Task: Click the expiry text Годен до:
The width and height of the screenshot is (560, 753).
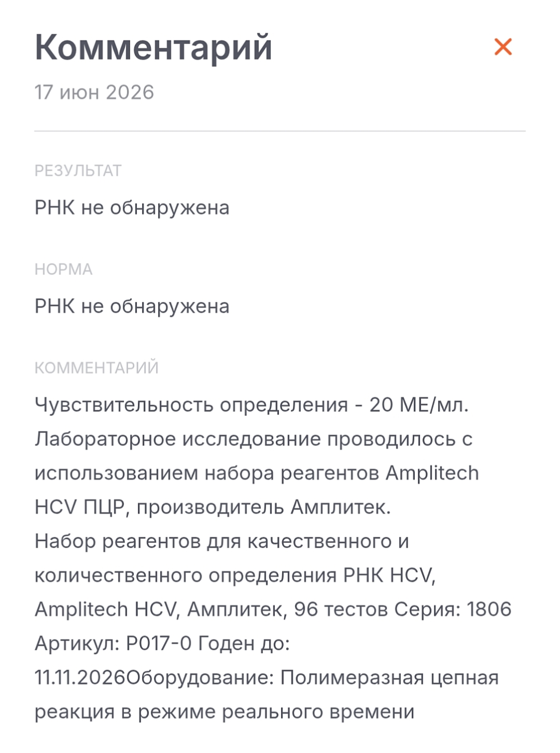Action: coord(244,644)
